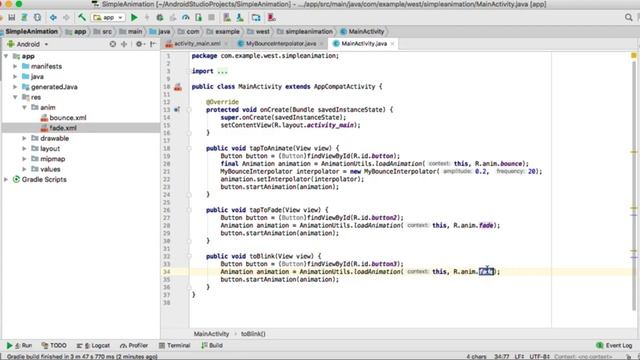Click the 34:77 line-column indicator
The image size is (640, 360).
coord(502,357)
